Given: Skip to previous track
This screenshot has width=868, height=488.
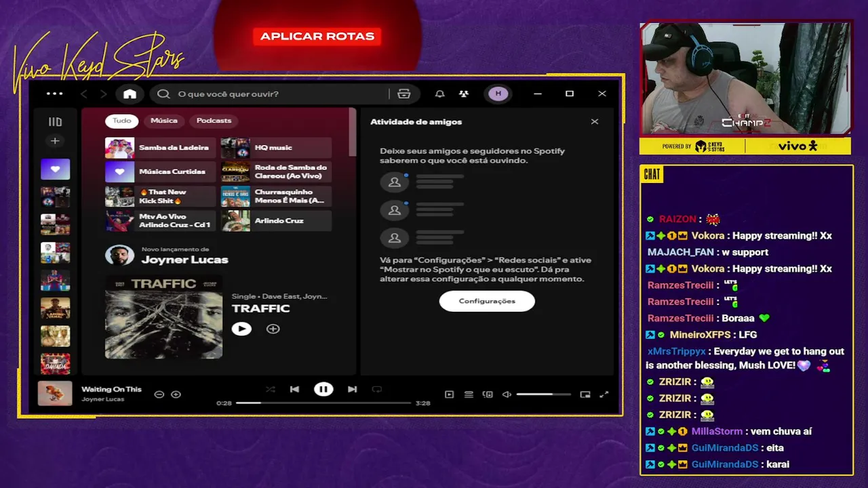Looking at the screenshot, I should pos(294,389).
